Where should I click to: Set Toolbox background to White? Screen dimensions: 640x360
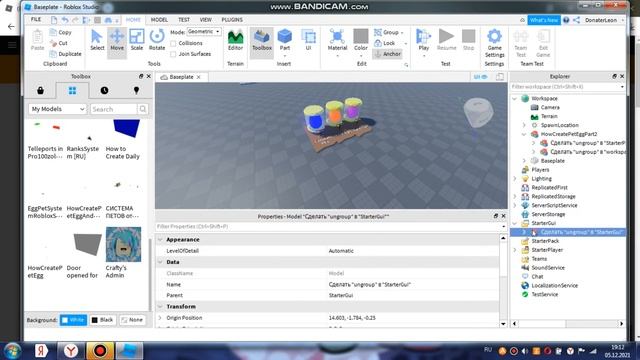click(x=73, y=320)
